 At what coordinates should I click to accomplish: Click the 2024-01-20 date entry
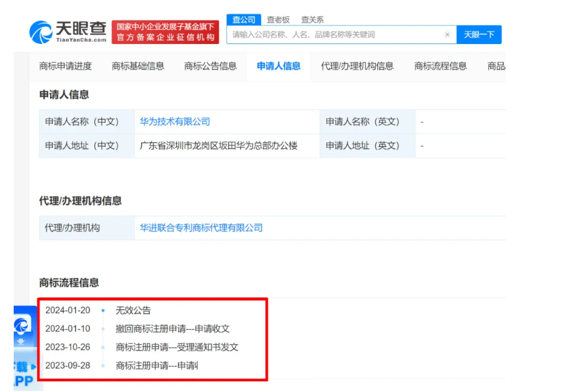[68, 311]
